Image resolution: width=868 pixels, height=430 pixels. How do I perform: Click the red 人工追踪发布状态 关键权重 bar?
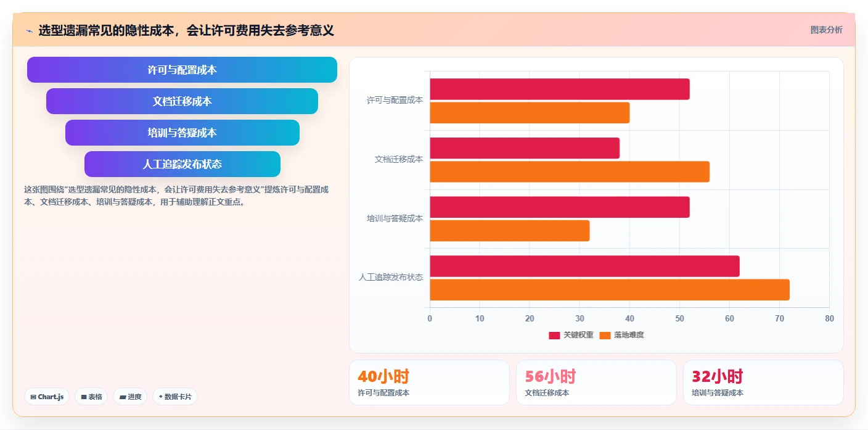(x=584, y=266)
